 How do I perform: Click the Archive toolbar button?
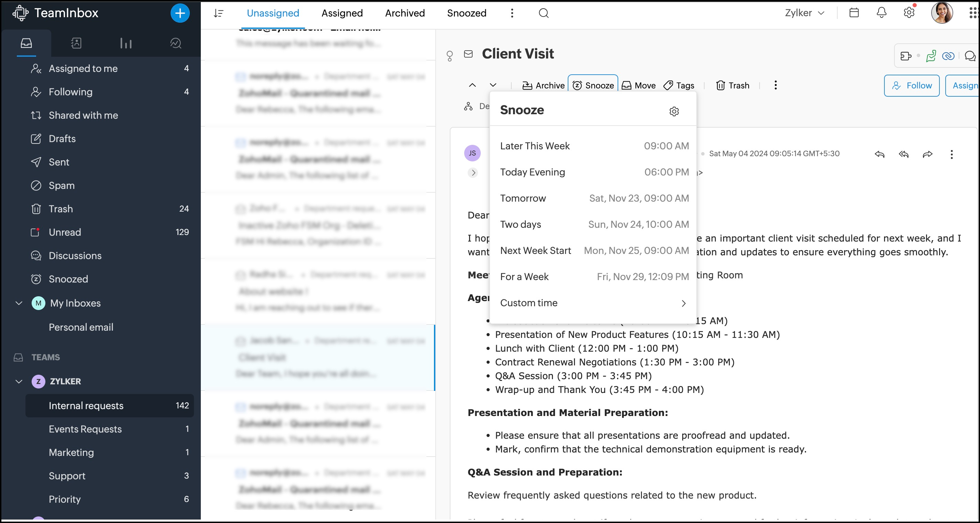pos(543,86)
